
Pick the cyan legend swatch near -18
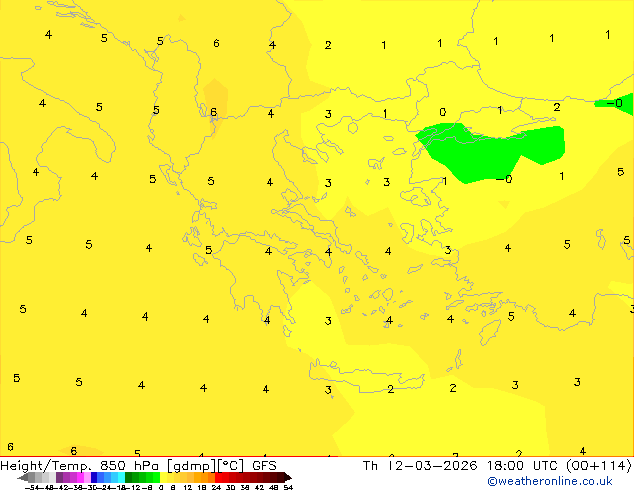(x=121, y=477)
